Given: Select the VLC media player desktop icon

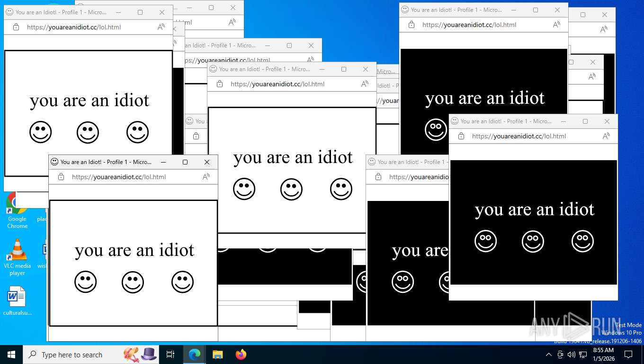Looking at the screenshot, I should pyautogui.click(x=17, y=257).
